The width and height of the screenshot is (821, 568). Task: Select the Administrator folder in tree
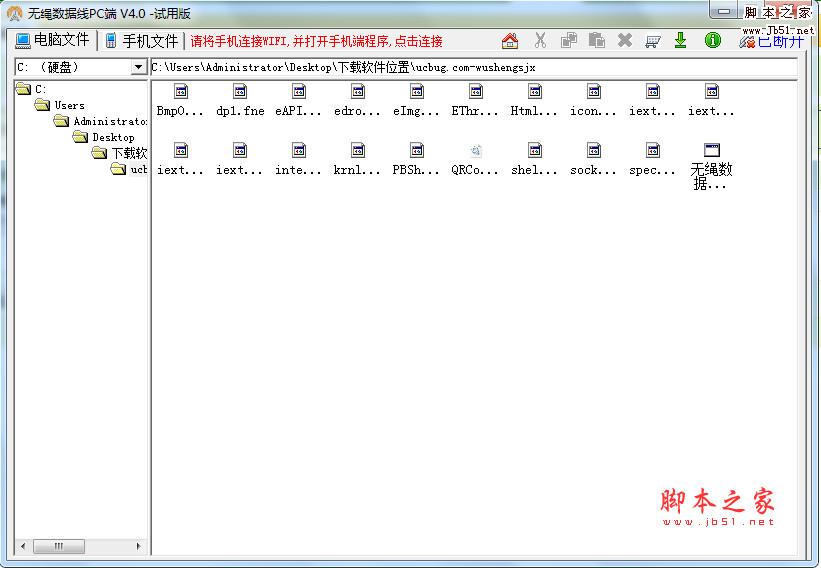coord(101,121)
